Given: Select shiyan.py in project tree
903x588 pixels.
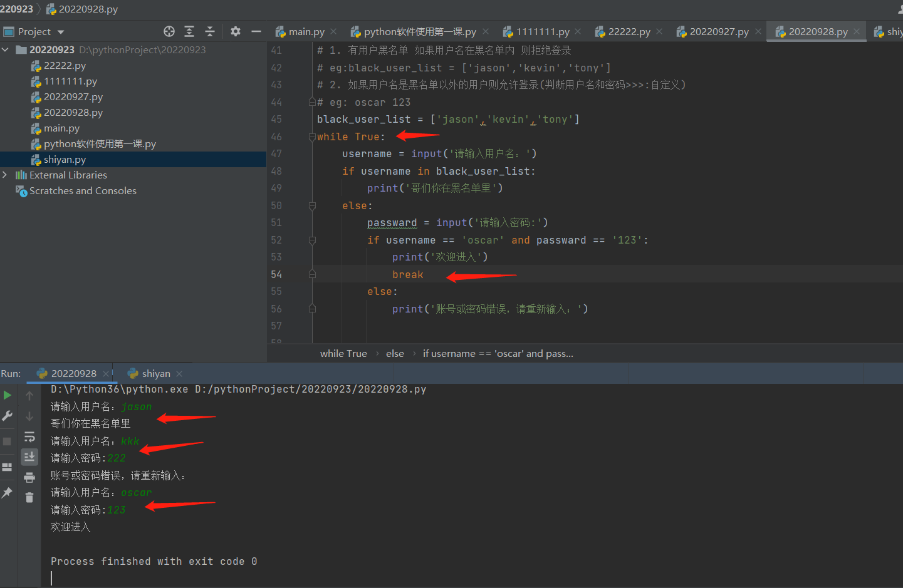Looking at the screenshot, I should tap(65, 159).
